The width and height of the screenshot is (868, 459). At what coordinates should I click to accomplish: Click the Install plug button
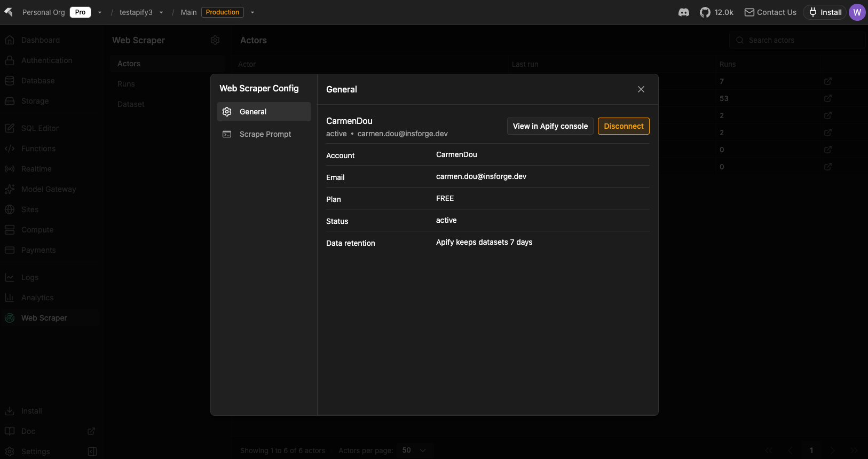coord(825,12)
